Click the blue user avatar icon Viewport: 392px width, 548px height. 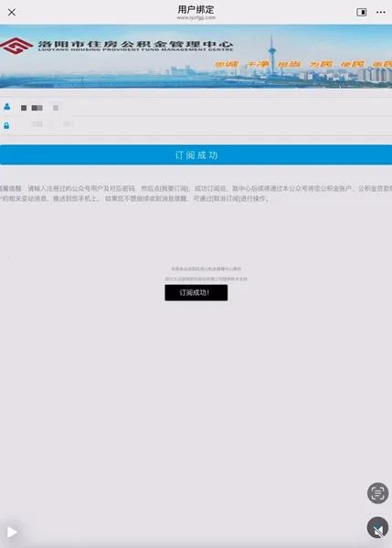tap(6, 107)
